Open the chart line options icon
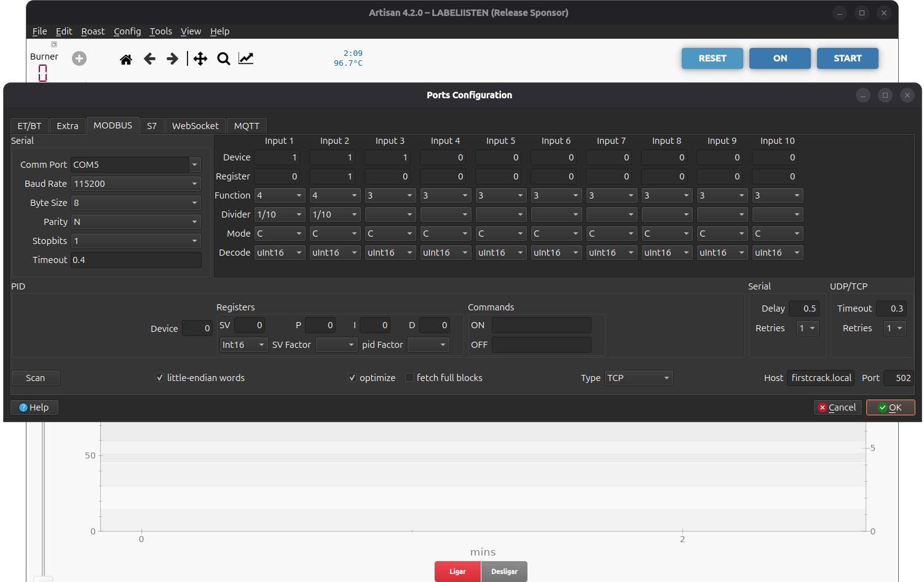Image resolution: width=924 pixels, height=582 pixels. coord(246,59)
